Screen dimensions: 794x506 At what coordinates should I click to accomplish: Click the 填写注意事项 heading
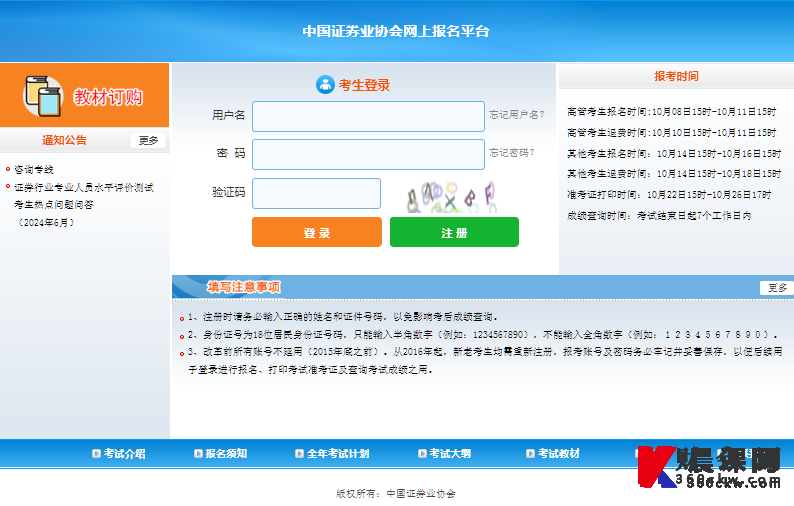click(244, 287)
